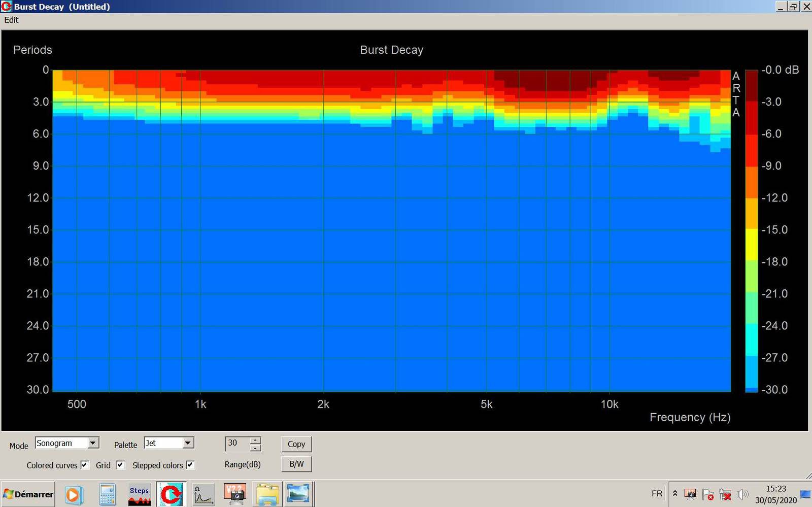The height and width of the screenshot is (507, 812).
Task: Open the Calculator taskbar icon
Action: (x=107, y=494)
